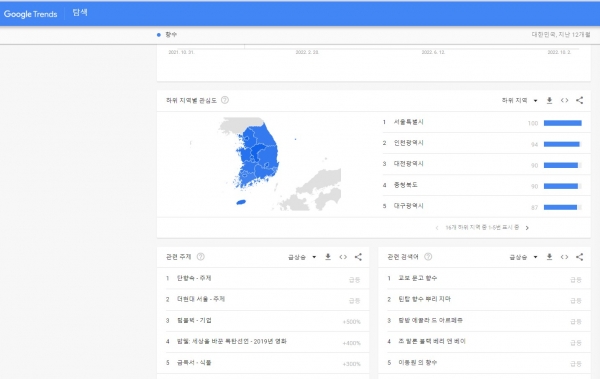Go to next page of sub-regions
This screenshot has height=379, width=600.
click(x=527, y=228)
